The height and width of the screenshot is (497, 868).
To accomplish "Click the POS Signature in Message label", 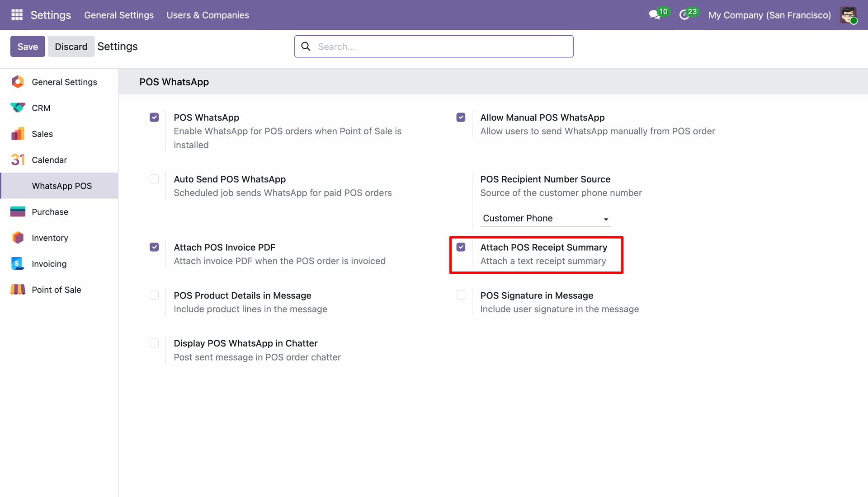I will (x=537, y=295).
